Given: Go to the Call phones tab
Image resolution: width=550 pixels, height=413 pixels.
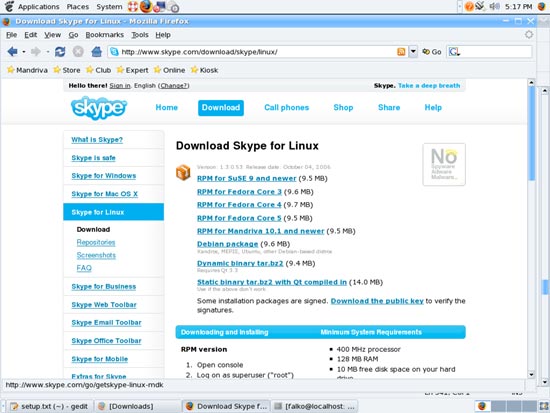Looking at the screenshot, I should click(x=287, y=107).
